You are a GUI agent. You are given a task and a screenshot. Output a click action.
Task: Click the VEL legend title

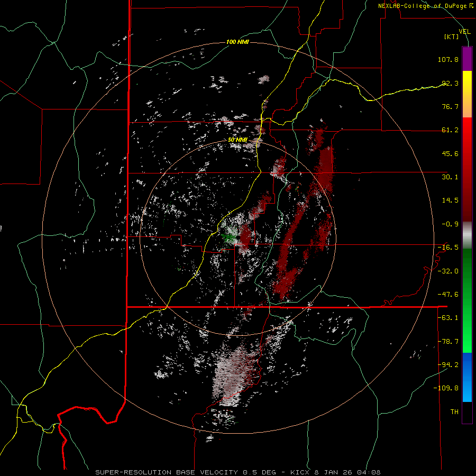coord(464,31)
